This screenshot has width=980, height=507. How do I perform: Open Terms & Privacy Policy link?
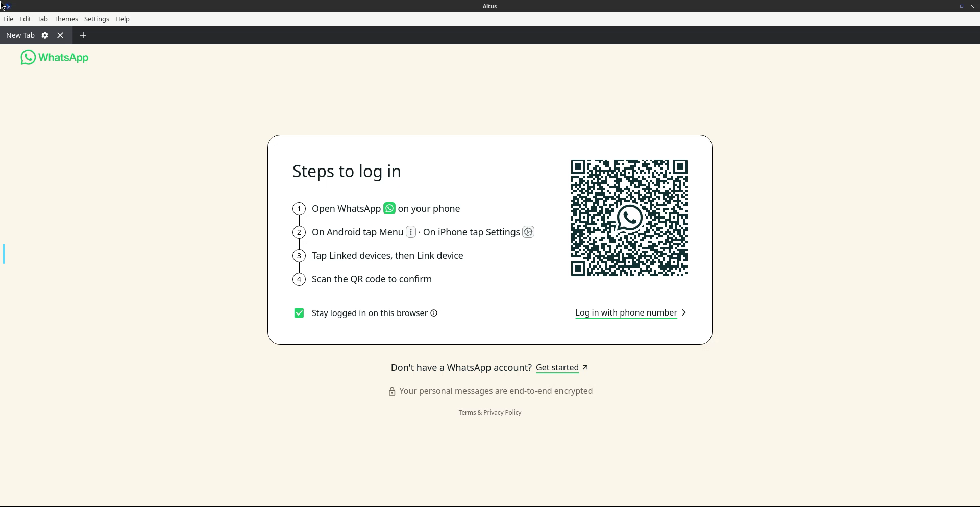click(489, 412)
